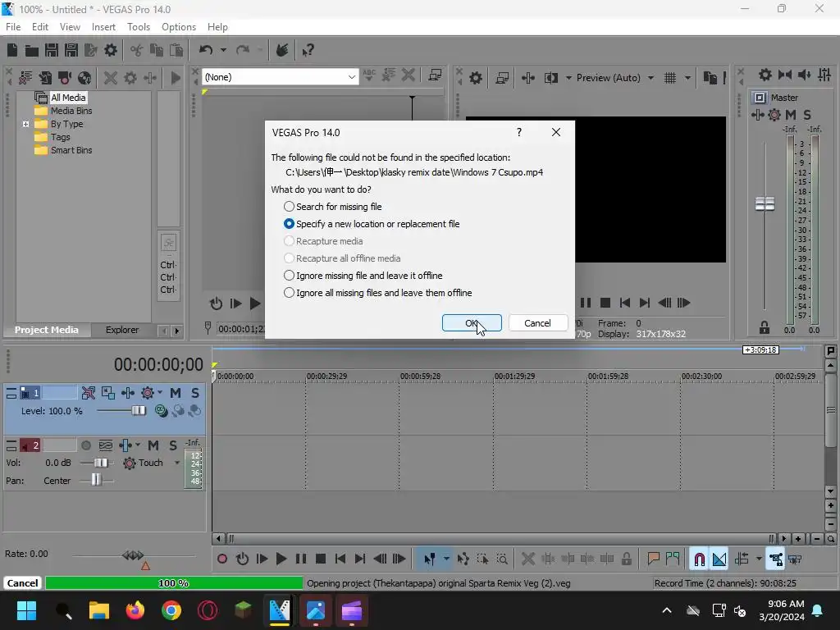Click Pause in the video preview controls

point(586,303)
